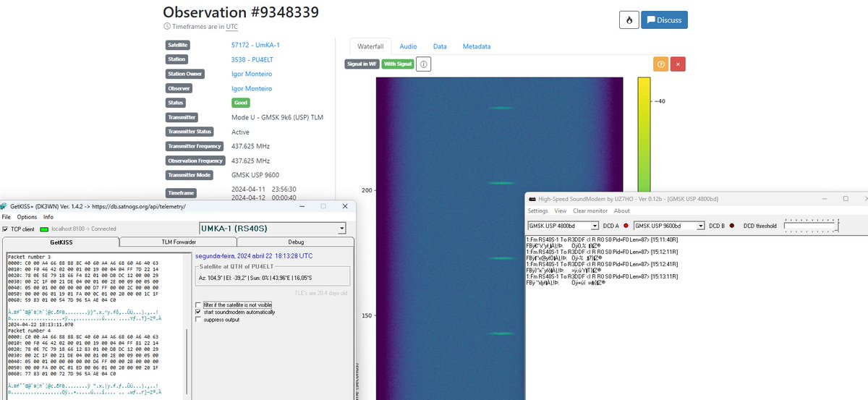
Task: Open the Settings menu in SoundModem
Action: (x=538, y=211)
